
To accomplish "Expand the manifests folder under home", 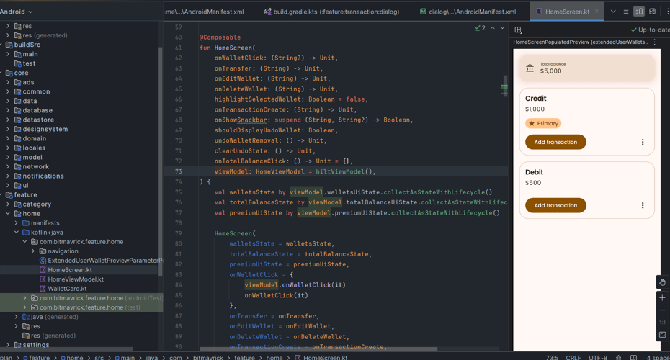I will pyautogui.click(x=16, y=223).
